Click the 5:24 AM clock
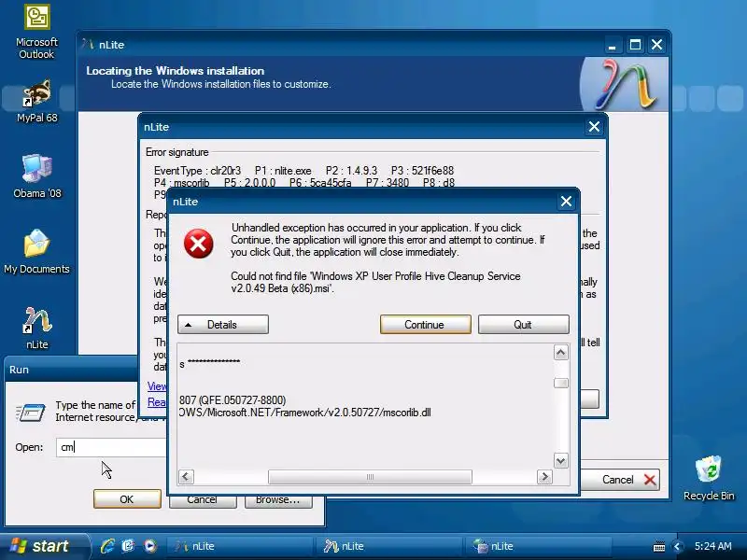The width and height of the screenshot is (747, 560). click(x=712, y=546)
